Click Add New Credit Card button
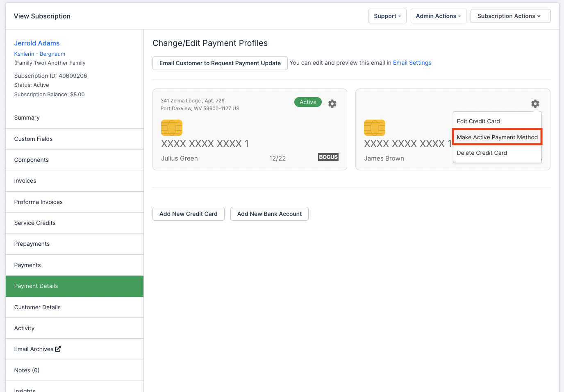 188,214
